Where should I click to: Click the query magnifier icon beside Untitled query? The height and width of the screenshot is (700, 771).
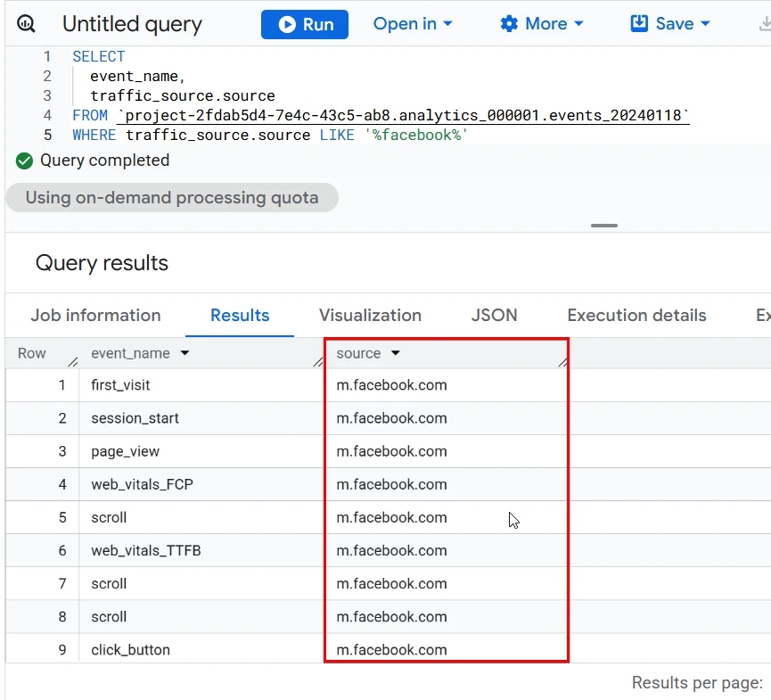point(26,23)
